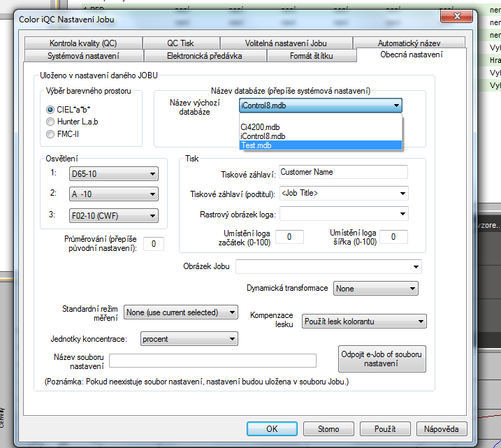Click the Umístění loga šířka field
501x448 pixels.
[x=393, y=237]
